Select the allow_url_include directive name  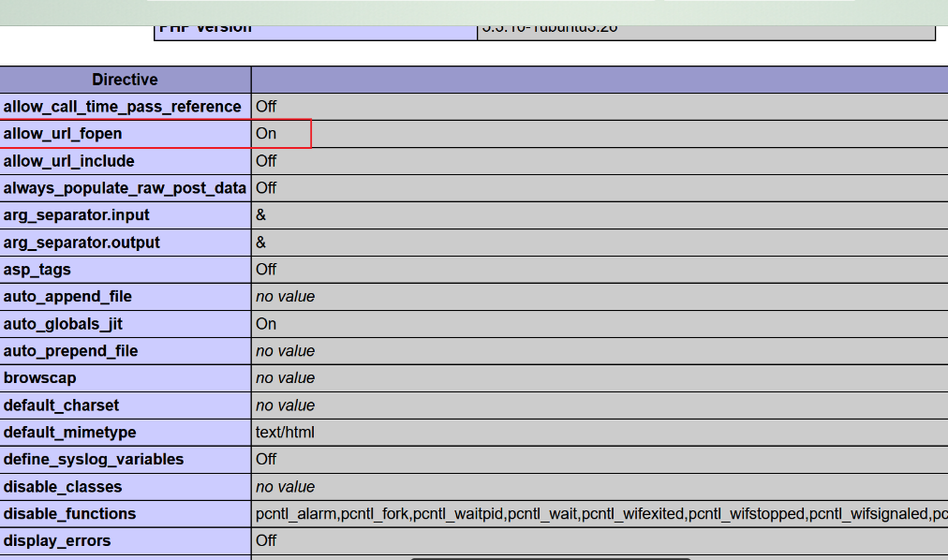[x=69, y=161]
